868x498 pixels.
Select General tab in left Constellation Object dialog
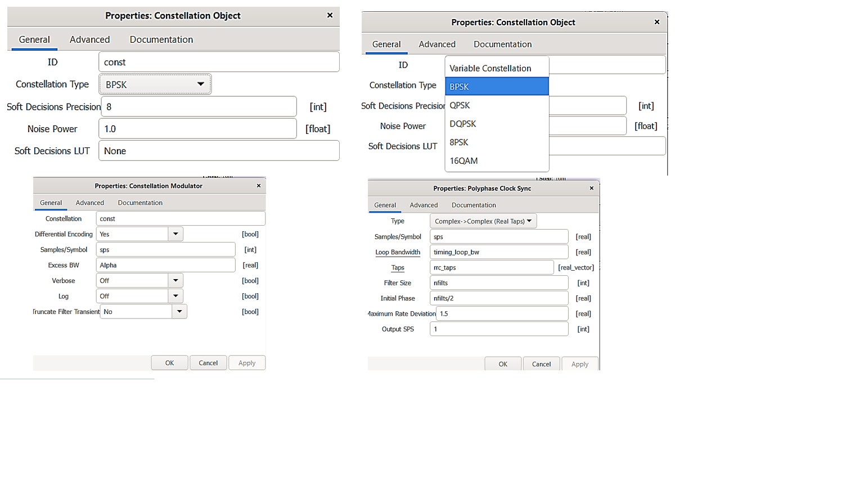[x=34, y=39]
